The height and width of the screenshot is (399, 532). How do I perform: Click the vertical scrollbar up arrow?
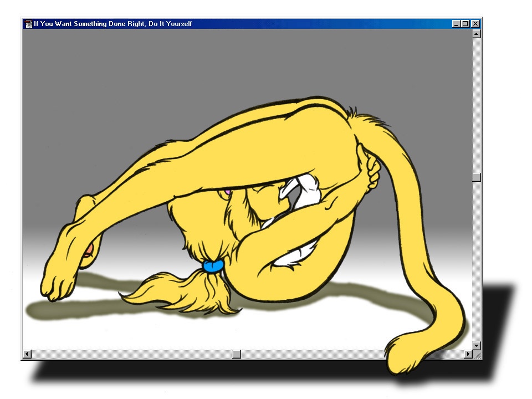tap(477, 34)
